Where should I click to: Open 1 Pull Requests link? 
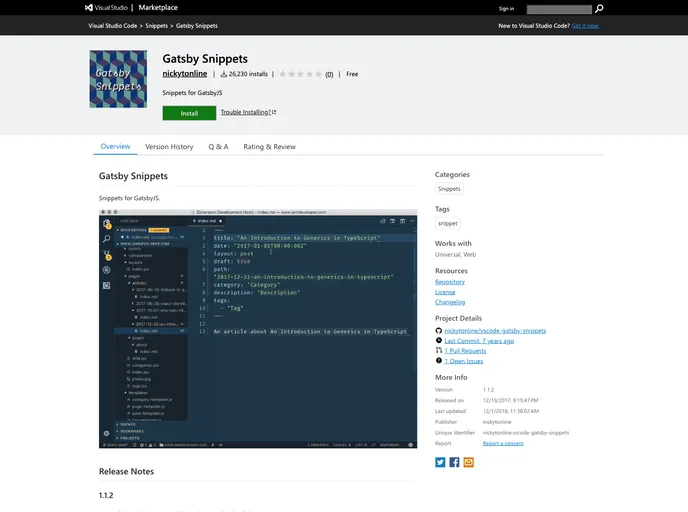tap(465, 351)
